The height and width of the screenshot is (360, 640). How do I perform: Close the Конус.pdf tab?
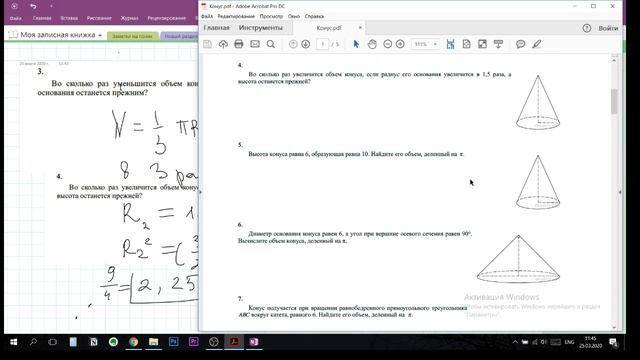pyautogui.click(x=360, y=28)
